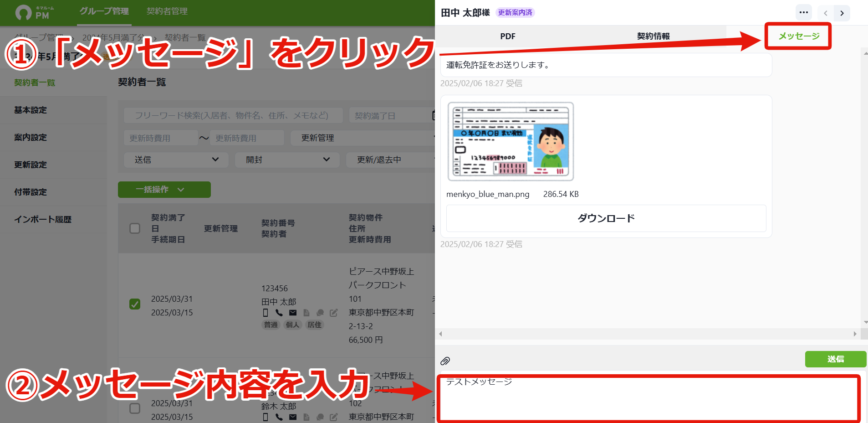The width and height of the screenshot is (868, 423).
Task: Focus the free-word search field
Action: click(x=233, y=116)
